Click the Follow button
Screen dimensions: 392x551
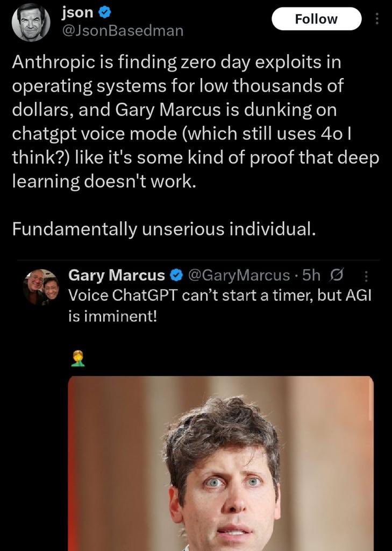pos(316,19)
